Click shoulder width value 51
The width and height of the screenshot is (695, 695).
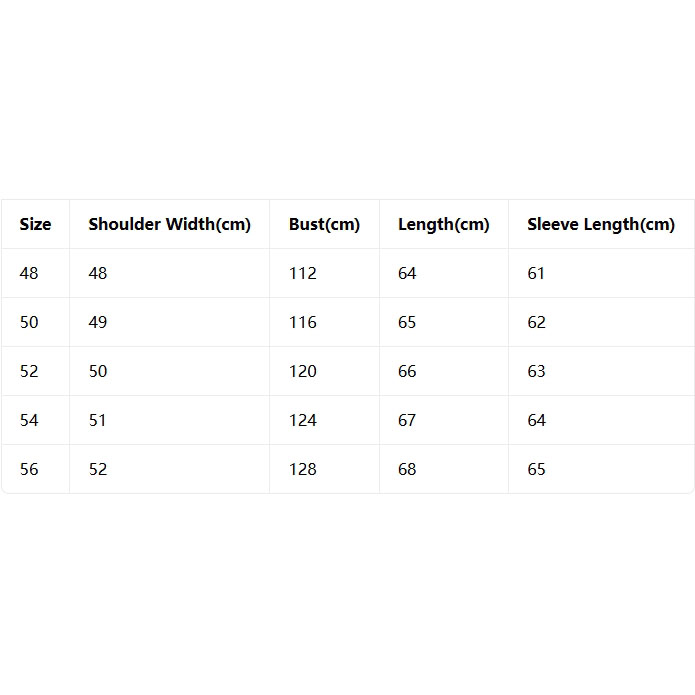pyautogui.click(x=98, y=420)
